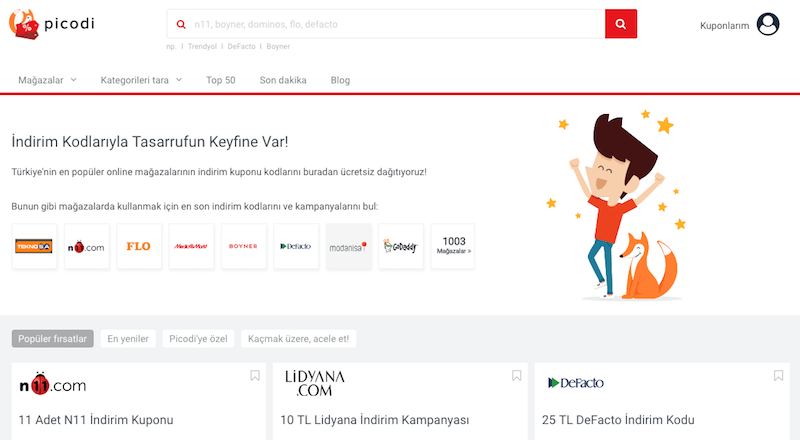Select the Picodi'ye özel filter tab
This screenshot has width=800, height=440.
tap(198, 338)
